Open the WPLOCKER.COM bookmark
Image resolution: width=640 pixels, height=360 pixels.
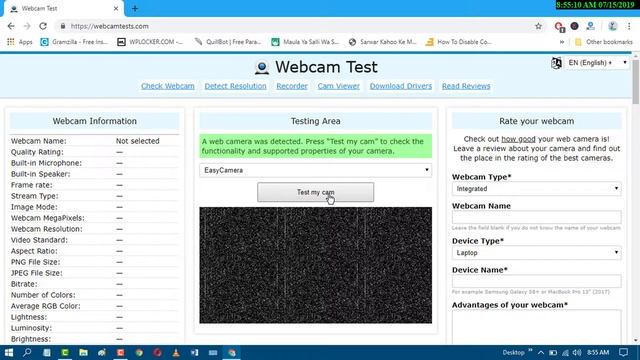coord(150,42)
